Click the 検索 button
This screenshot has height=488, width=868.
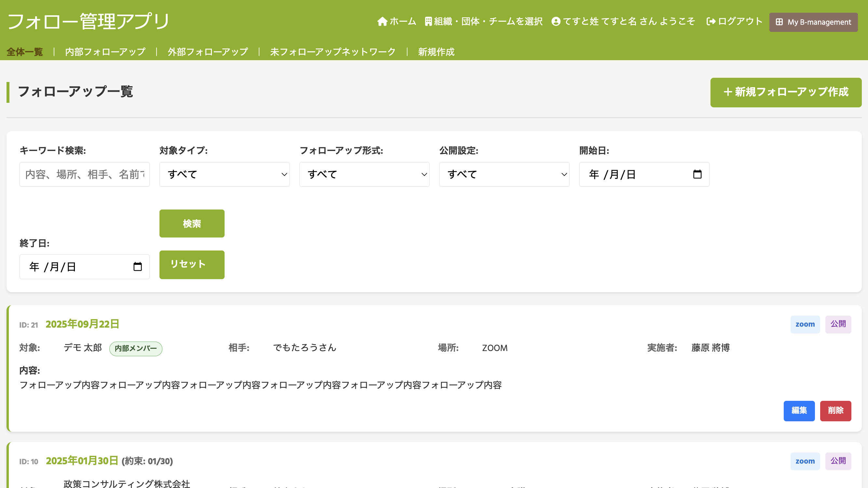point(192,224)
